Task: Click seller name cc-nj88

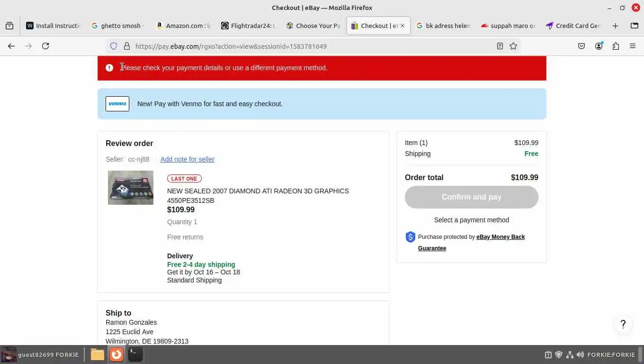Action: (x=139, y=159)
